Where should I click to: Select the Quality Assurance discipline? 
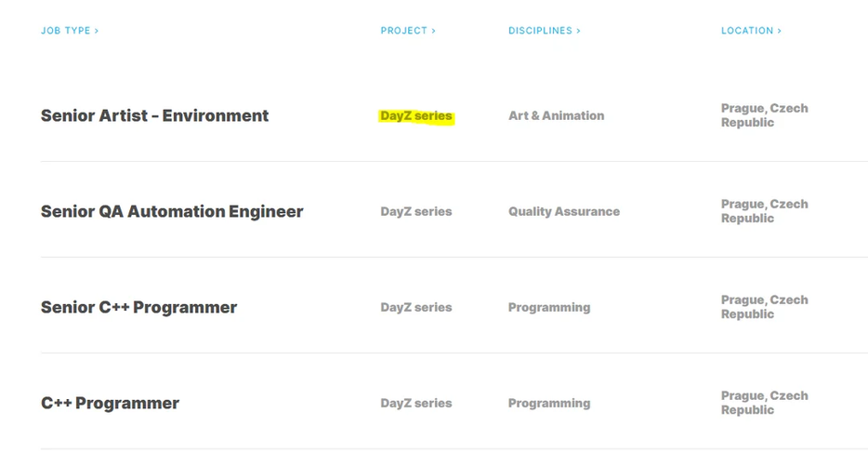pyautogui.click(x=563, y=212)
